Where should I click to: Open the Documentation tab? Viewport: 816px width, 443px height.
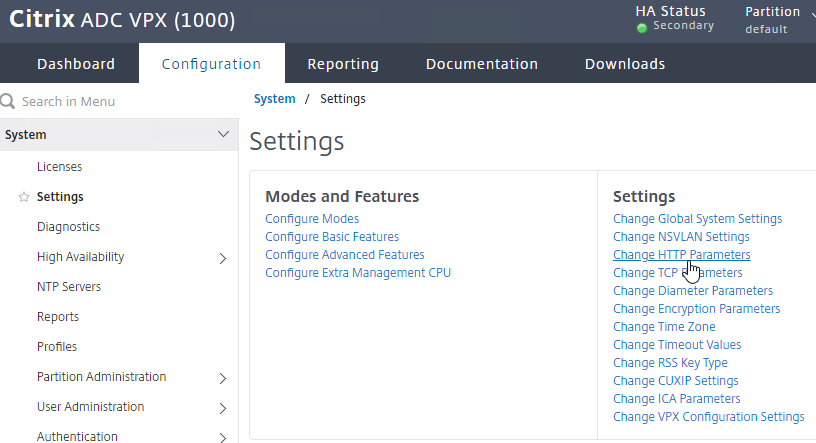482,64
